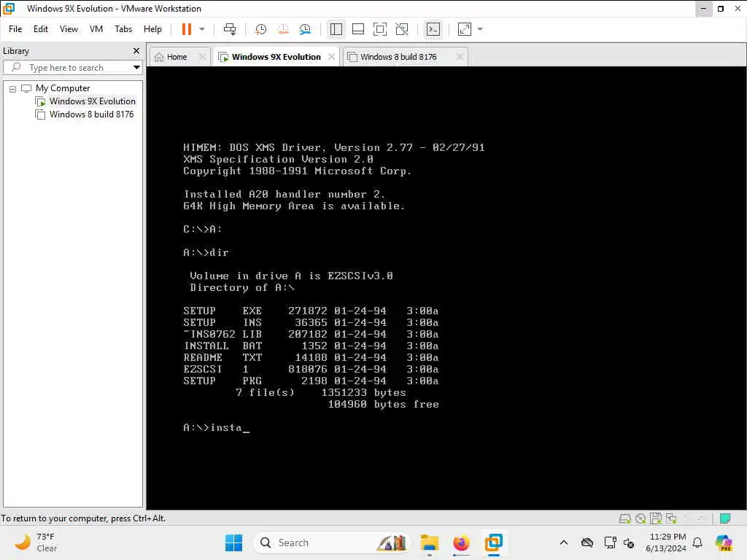
Task: Toggle the thumbnail bar view icon
Action: pos(357,29)
